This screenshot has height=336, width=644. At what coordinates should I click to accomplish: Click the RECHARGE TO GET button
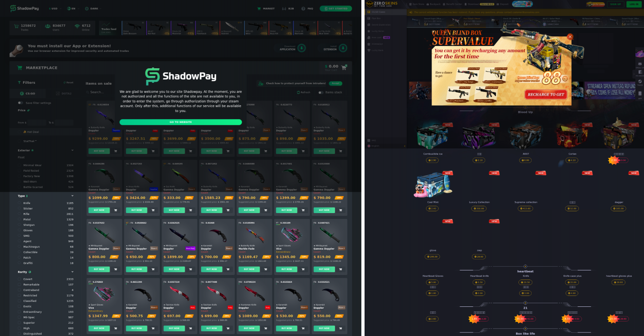tap(546, 94)
